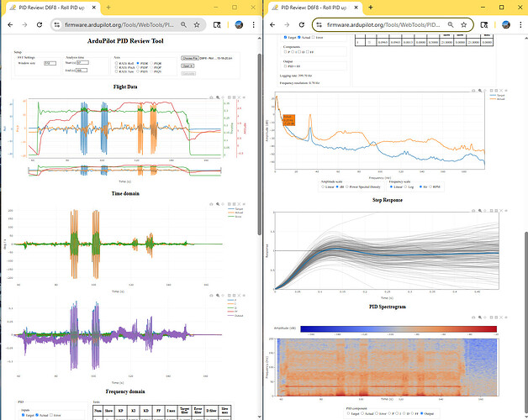This screenshot has width=528, height=420.
Task: Go back in the left browser window
Action: (x=10, y=24)
